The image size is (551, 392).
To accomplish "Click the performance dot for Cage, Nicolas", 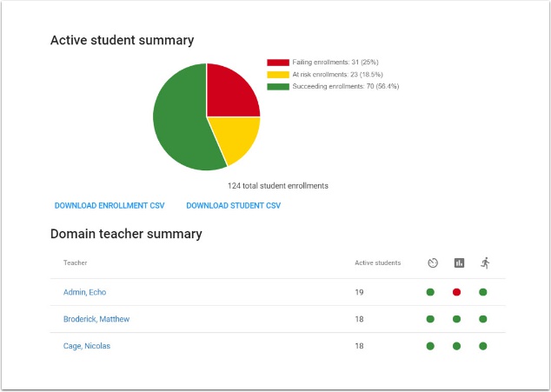I will [456, 346].
